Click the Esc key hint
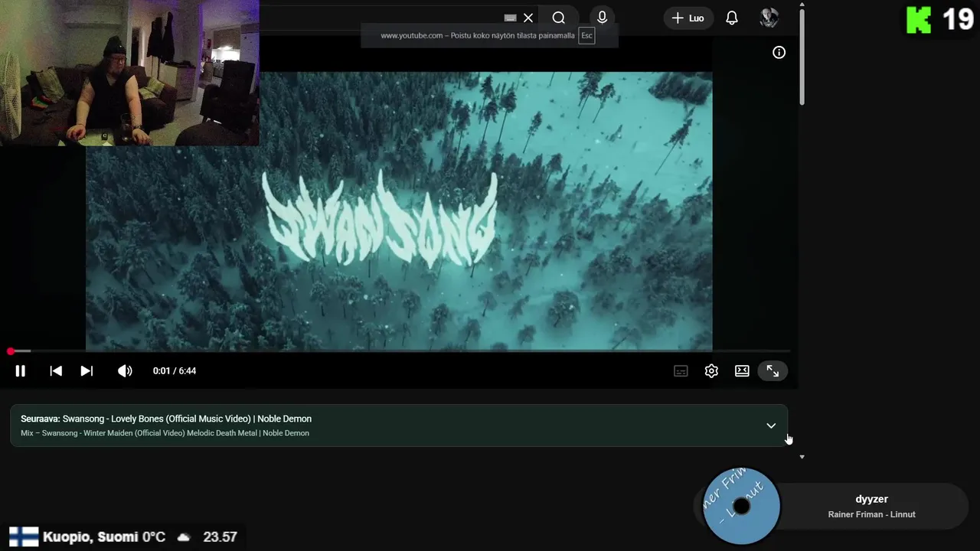 pos(586,35)
